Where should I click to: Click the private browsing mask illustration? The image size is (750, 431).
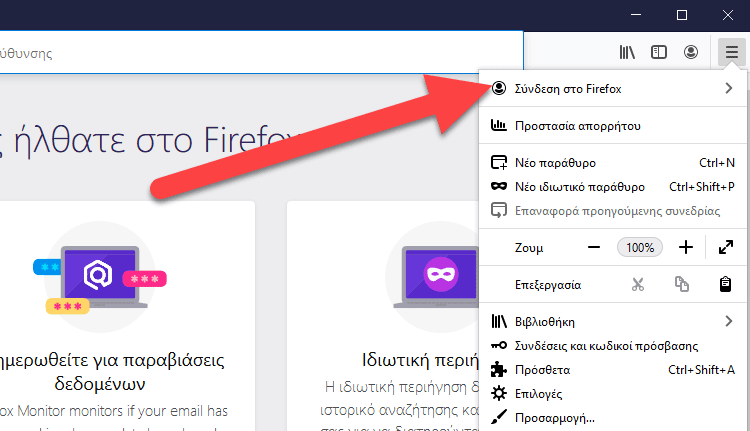[436, 277]
